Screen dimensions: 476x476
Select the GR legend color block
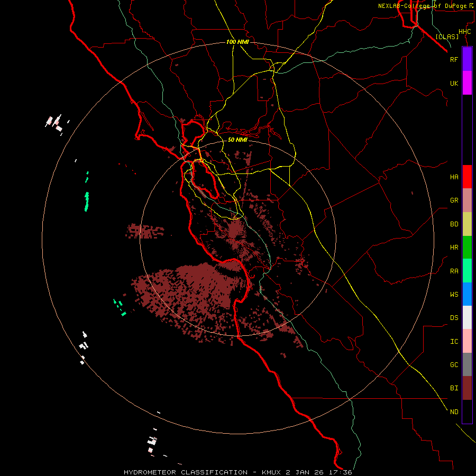coord(467,200)
